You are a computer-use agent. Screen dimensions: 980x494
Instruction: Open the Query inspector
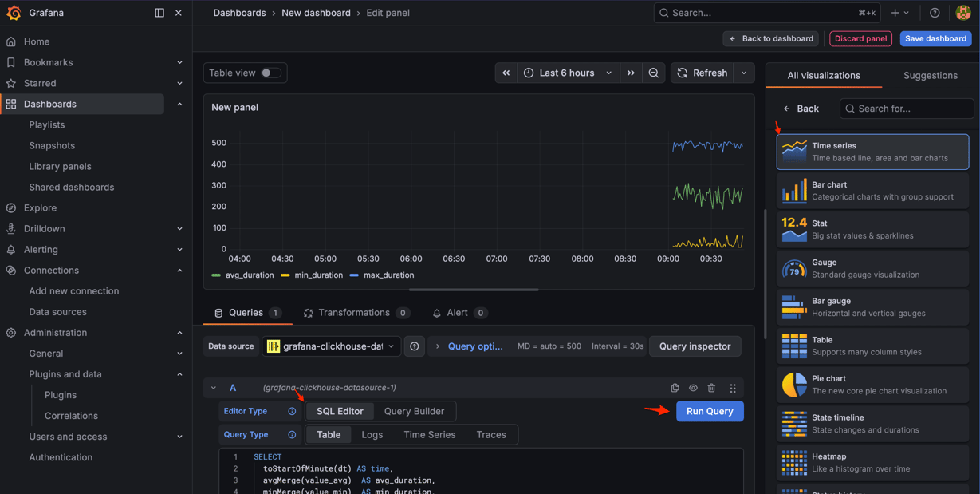coord(695,346)
